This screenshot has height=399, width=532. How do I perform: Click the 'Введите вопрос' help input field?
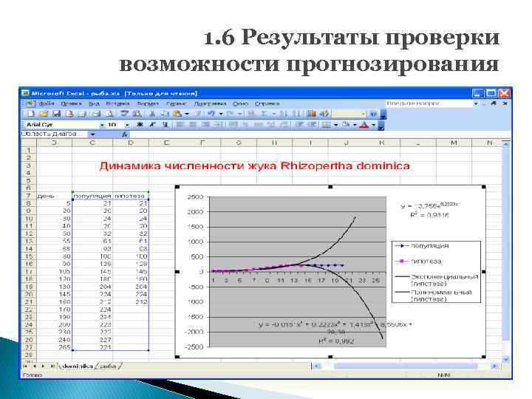pyautogui.click(x=429, y=103)
